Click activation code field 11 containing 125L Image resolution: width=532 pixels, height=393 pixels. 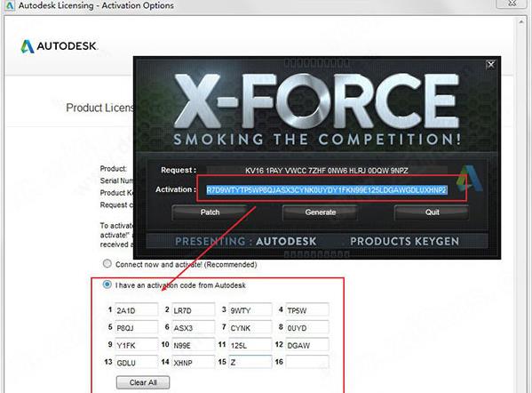tap(250, 345)
